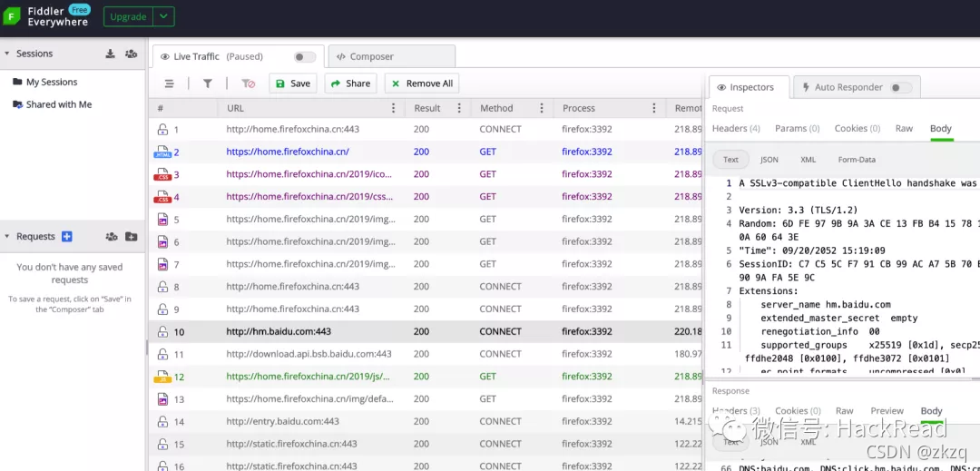Click the image icon of session 7
The height and width of the screenshot is (471, 980).
pyautogui.click(x=162, y=264)
